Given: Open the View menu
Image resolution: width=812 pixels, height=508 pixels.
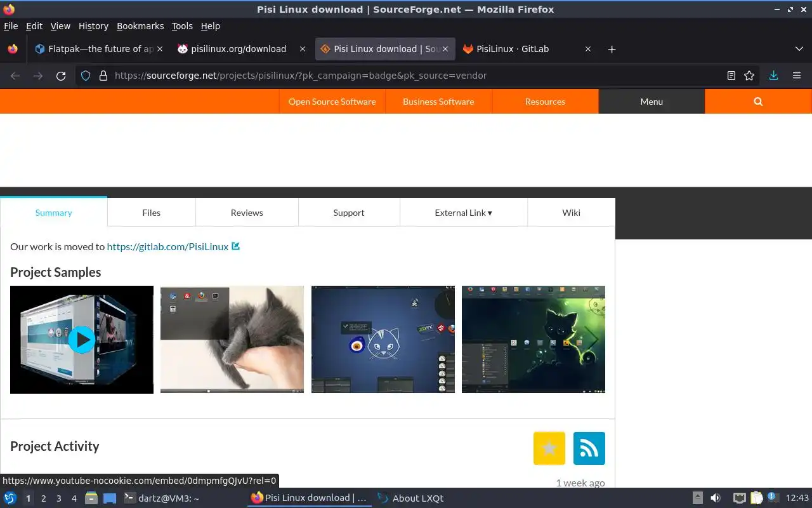Looking at the screenshot, I should click(60, 26).
